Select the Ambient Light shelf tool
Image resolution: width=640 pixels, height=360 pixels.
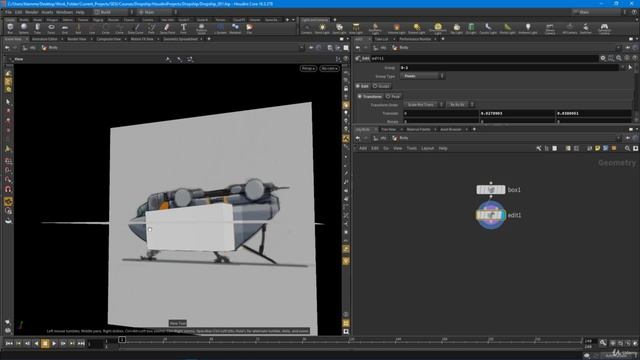(527, 28)
